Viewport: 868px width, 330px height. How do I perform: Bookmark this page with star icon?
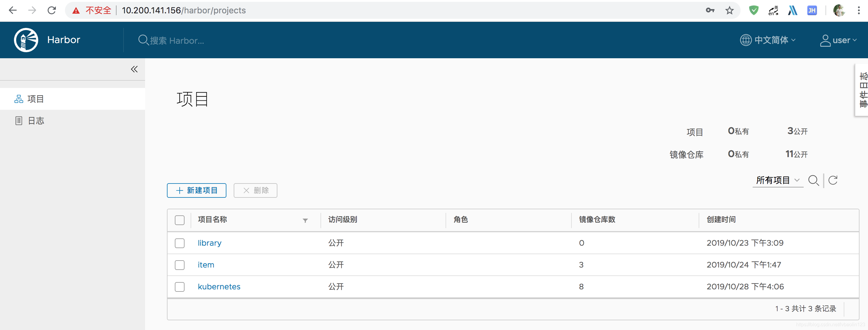tap(729, 10)
